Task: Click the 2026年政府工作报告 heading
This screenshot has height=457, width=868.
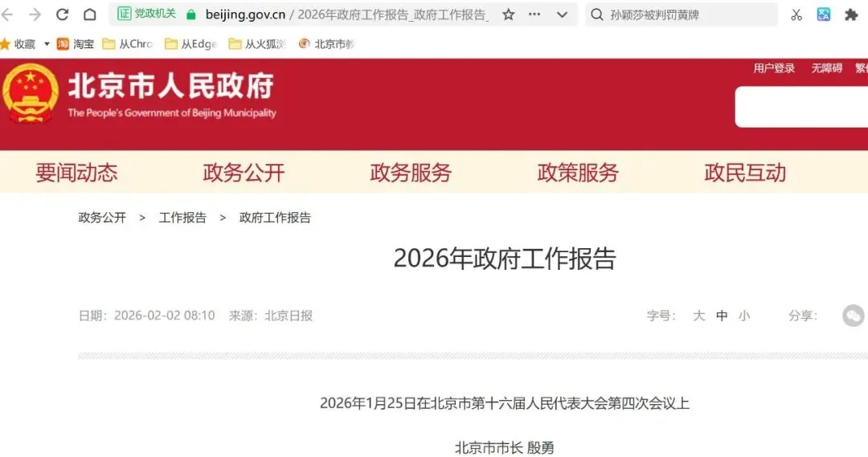Action: click(505, 259)
